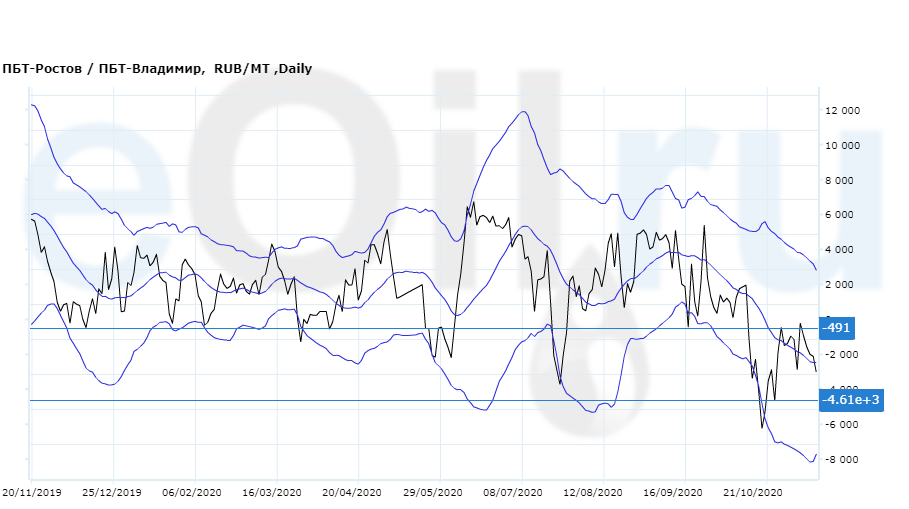Image resolution: width=909 pixels, height=509 pixels.
Task: Click the 12 000 y-axis label
Action: 842,111
